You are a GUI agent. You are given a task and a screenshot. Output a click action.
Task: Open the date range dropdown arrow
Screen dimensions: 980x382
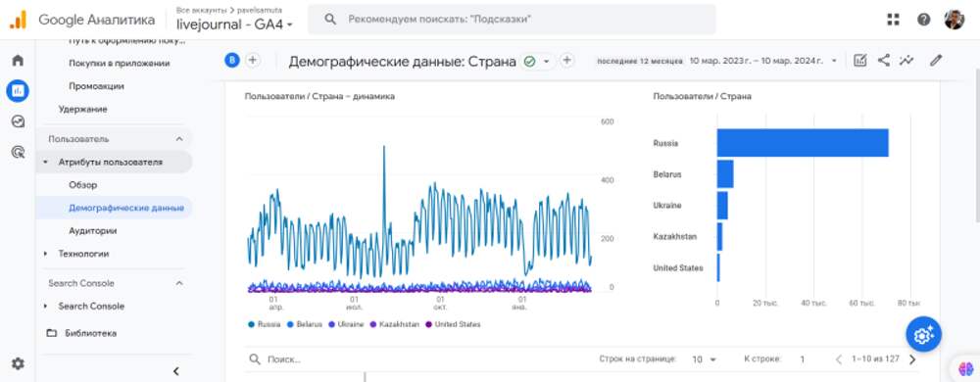point(834,61)
